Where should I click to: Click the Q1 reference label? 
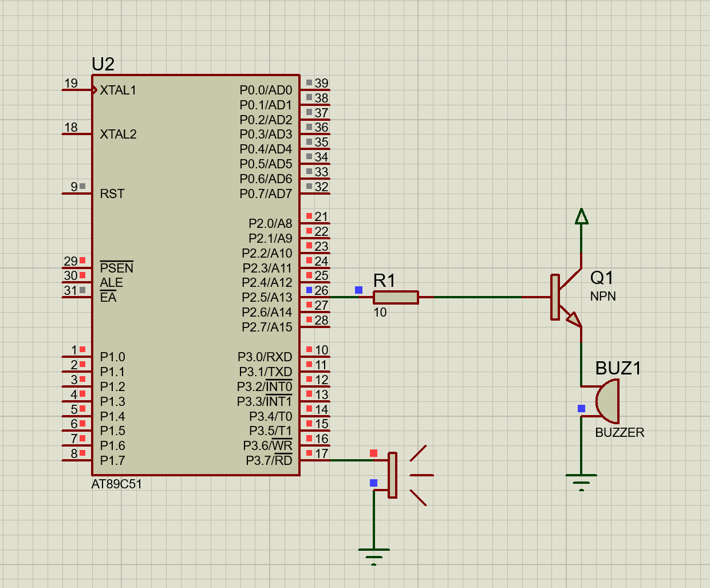(602, 278)
